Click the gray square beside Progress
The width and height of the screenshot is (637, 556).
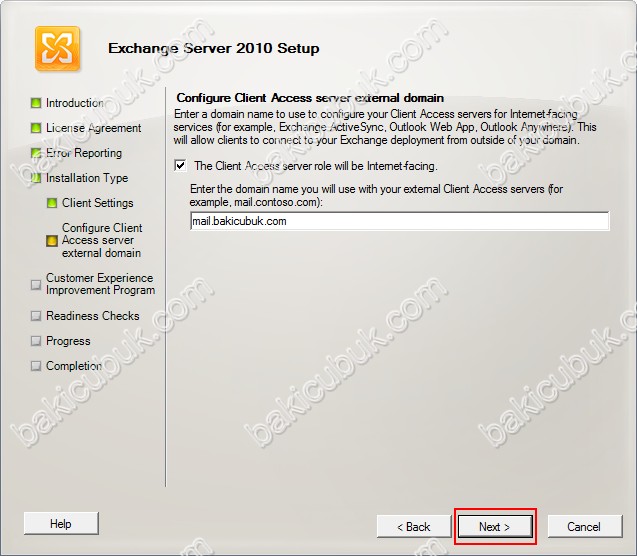pos(36,341)
